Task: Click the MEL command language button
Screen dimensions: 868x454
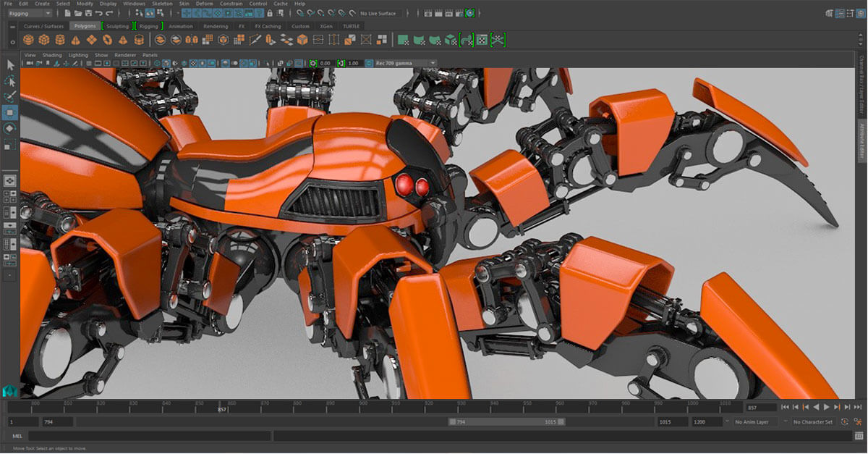Action: click(17, 436)
